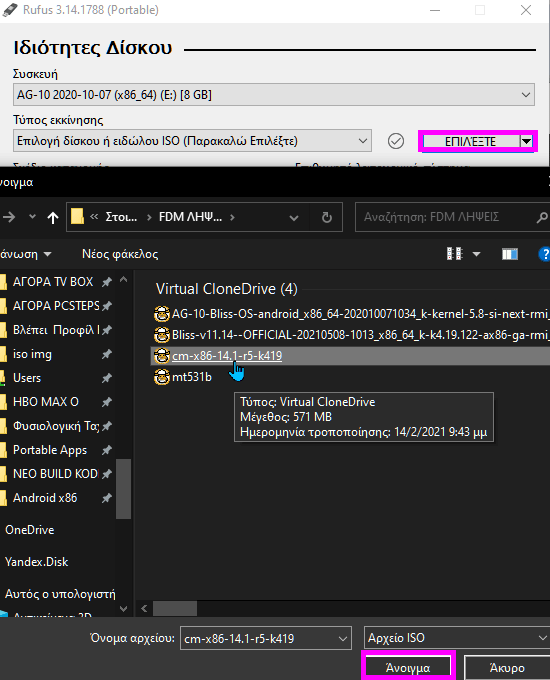Open the view options dropdown arrow

[476, 254]
